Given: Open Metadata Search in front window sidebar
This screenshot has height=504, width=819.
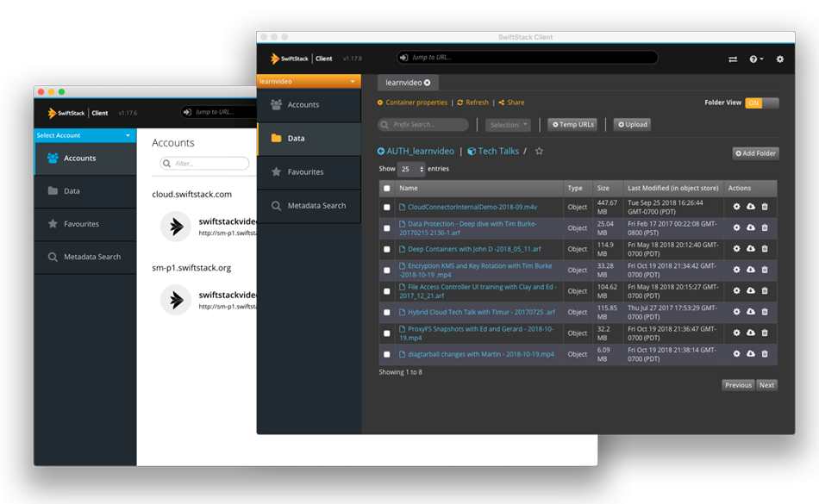Looking at the screenshot, I should coord(309,206).
